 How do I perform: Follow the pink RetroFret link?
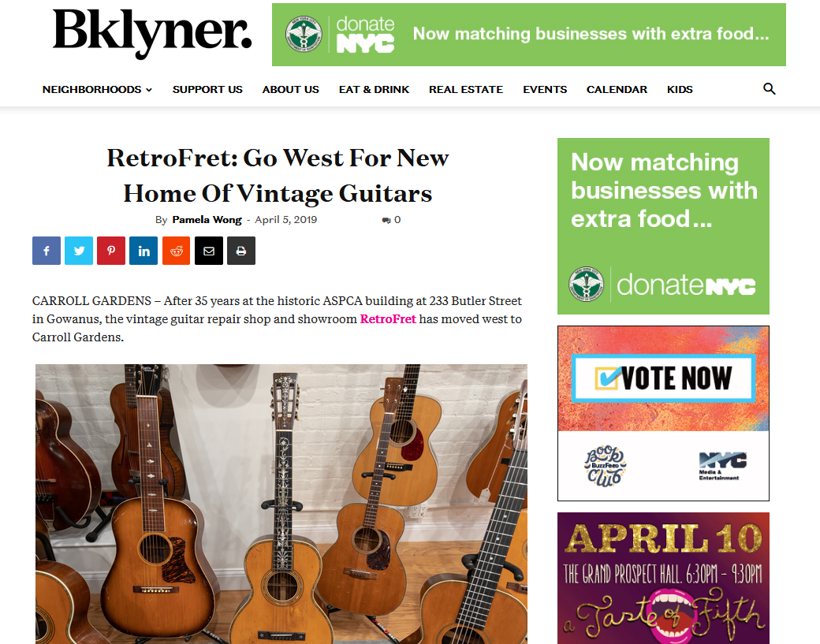388,319
